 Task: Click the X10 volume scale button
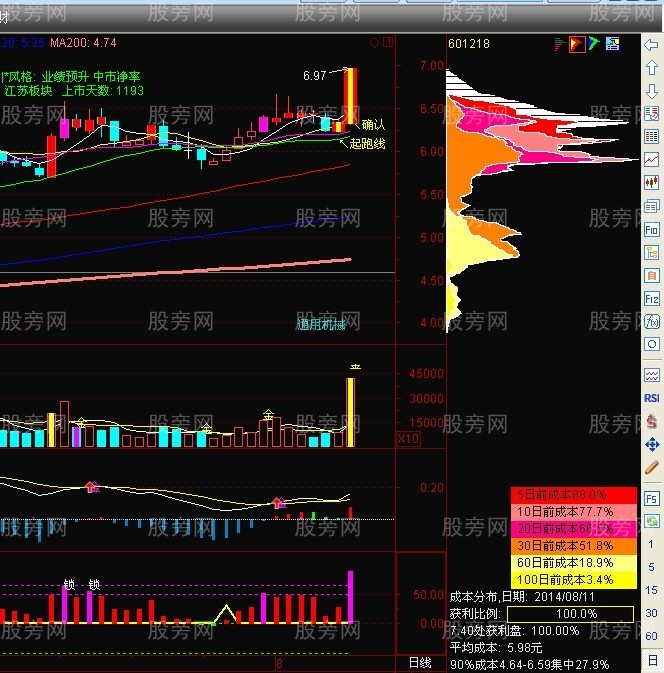pos(408,439)
